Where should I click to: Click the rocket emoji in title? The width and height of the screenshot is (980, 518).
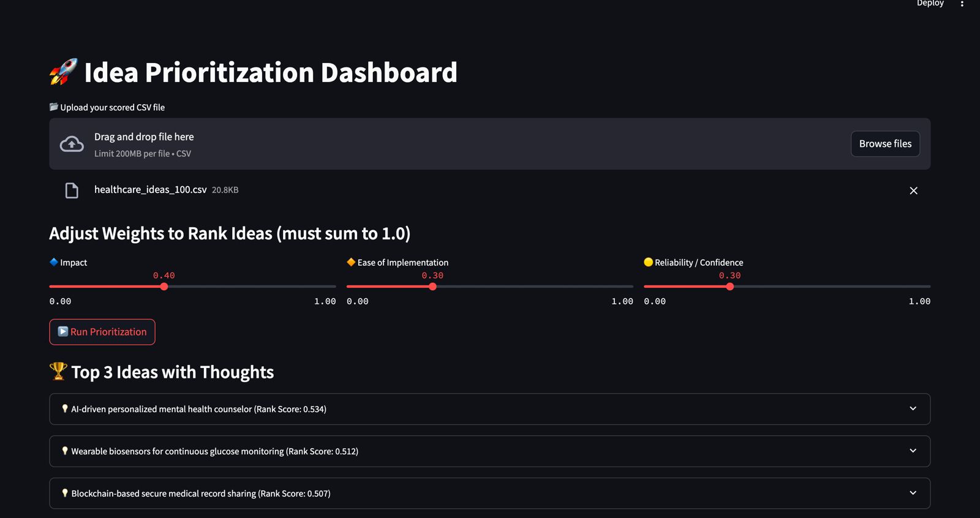tap(64, 72)
